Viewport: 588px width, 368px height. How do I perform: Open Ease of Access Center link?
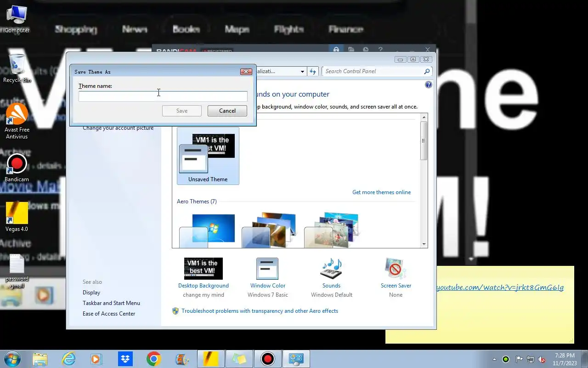(x=109, y=314)
